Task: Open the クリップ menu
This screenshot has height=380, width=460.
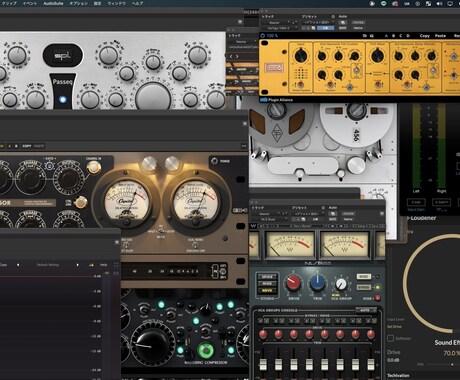Action: click(9, 3)
